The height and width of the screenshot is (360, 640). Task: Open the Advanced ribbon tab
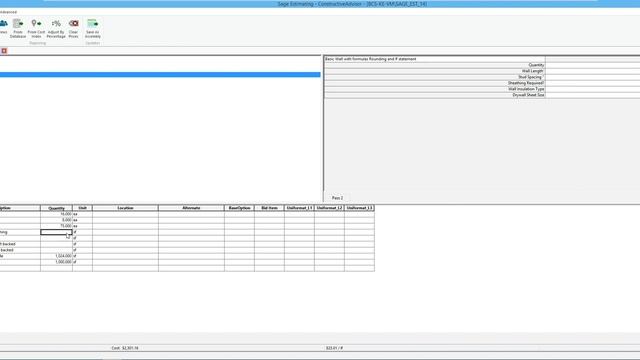coord(8,12)
